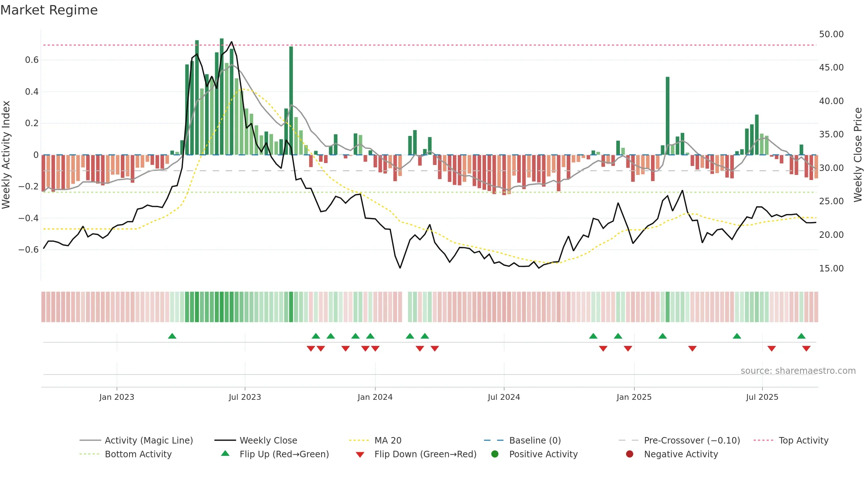This screenshot has height=488, width=868.
Task: Click the tallest green bar in early 2025
Action: point(668,116)
